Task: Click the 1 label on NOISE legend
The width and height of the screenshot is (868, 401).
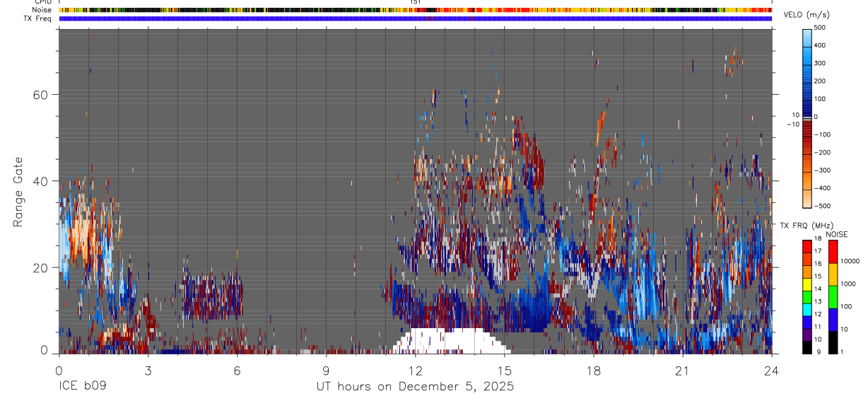Action: (x=843, y=352)
